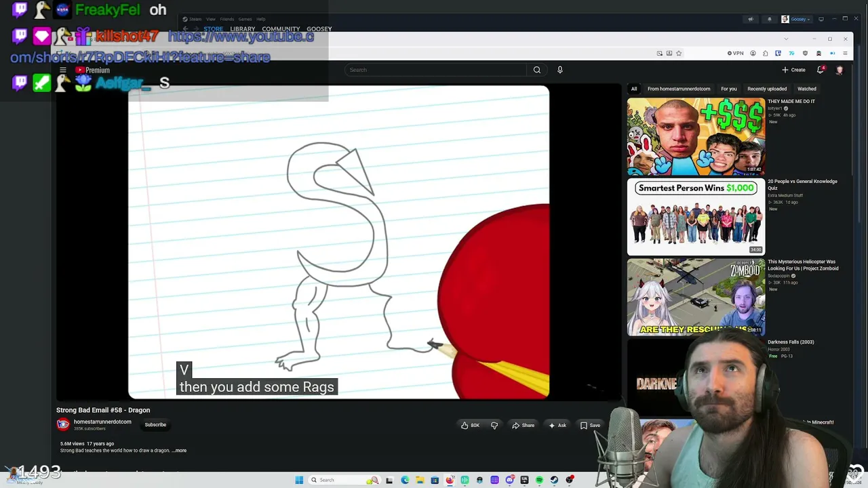The image size is (868, 488).
Task: Open the Project Zomboid video thumbnail
Action: (696, 296)
